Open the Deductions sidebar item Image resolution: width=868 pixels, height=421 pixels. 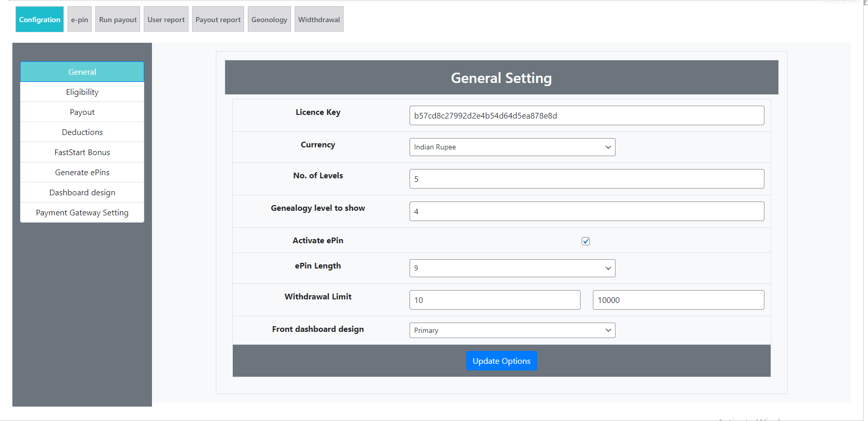[x=82, y=132]
